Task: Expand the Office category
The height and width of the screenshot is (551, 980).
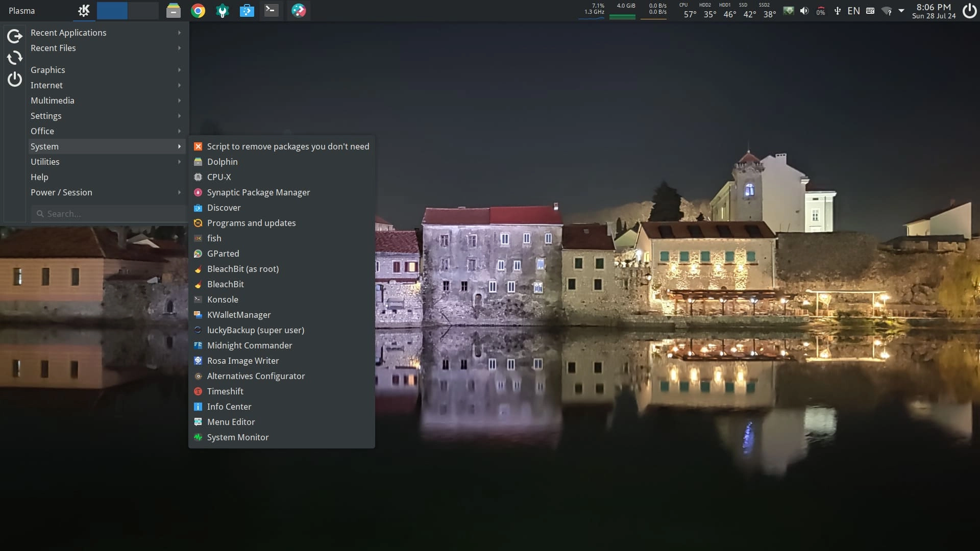Action: click(106, 131)
